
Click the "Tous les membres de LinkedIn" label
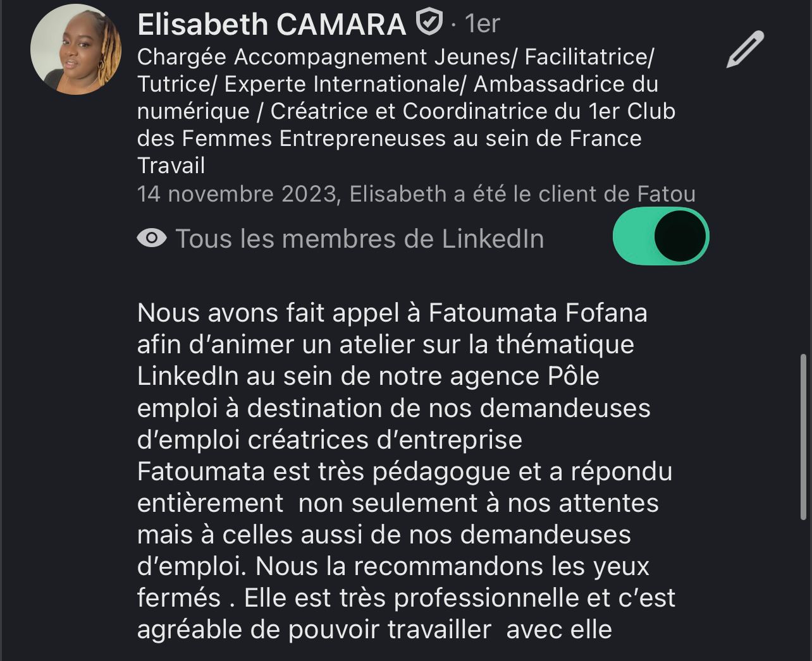pyautogui.click(x=360, y=239)
